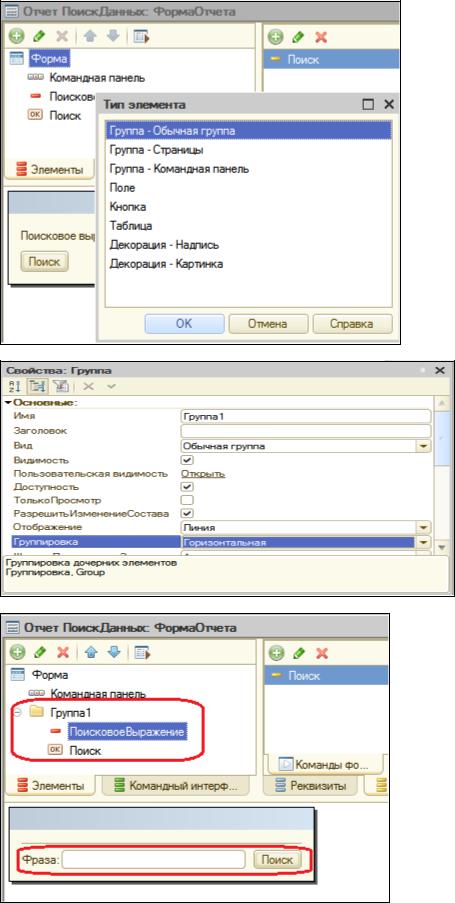This screenshot has height=903, width=455.
Task: Open the Вид dropdown
Action: tap(424, 446)
